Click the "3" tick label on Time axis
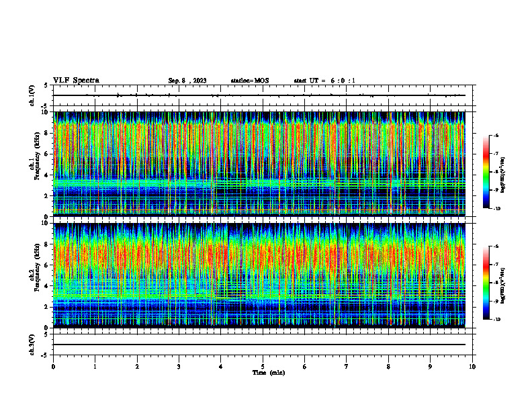 click(x=179, y=367)
